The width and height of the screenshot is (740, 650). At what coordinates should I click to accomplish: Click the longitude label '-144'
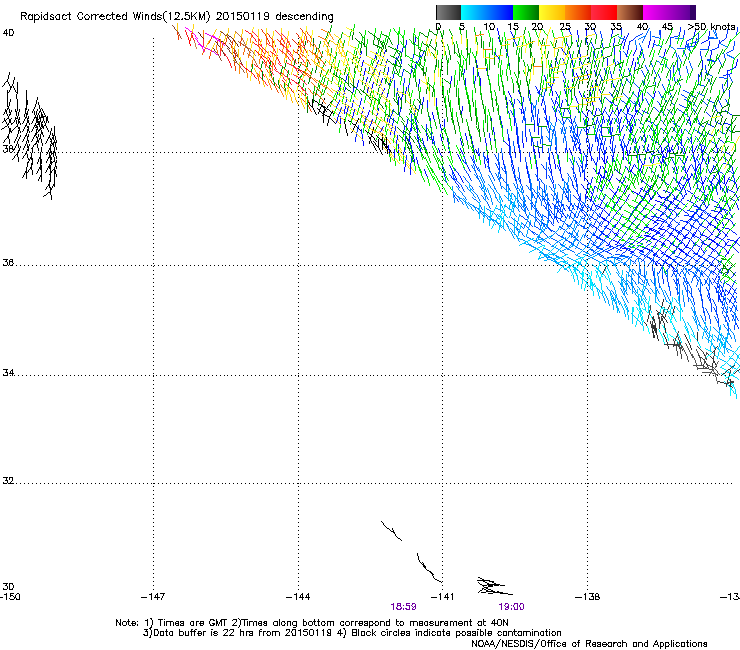pyautogui.click(x=298, y=597)
